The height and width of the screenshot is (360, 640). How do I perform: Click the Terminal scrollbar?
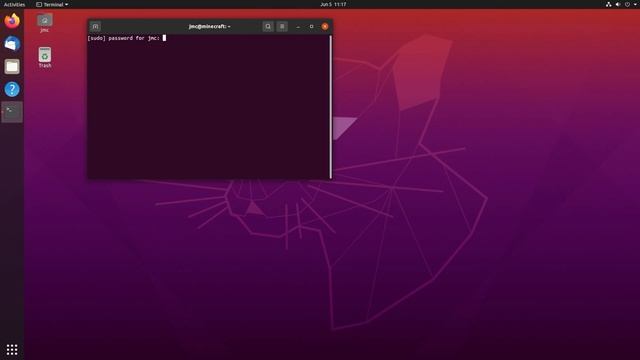coord(331,107)
